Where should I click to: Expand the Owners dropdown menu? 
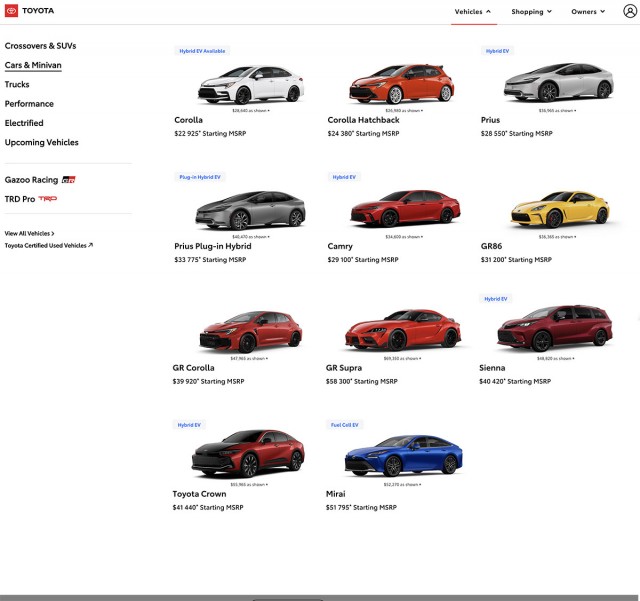[588, 12]
